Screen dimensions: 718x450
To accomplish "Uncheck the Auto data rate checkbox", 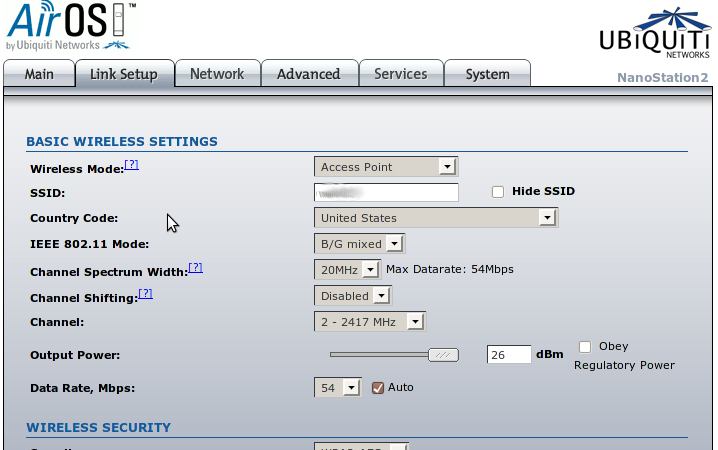I will tap(378, 388).
